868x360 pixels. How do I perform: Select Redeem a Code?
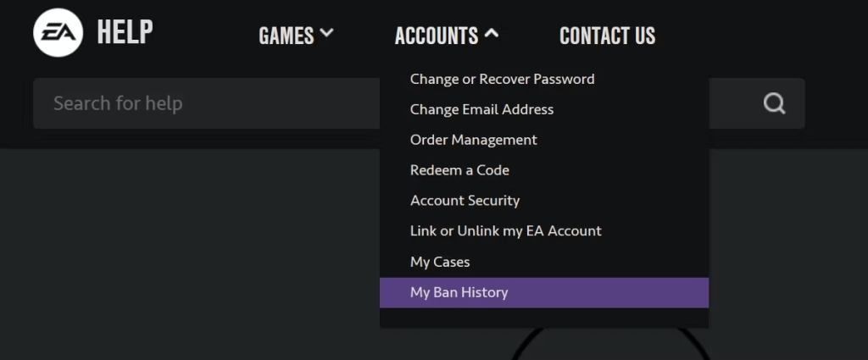[x=459, y=170]
